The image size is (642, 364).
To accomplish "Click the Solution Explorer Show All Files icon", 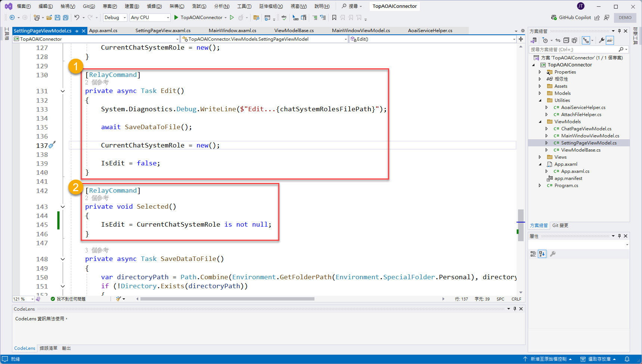I will [x=574, y=40].
